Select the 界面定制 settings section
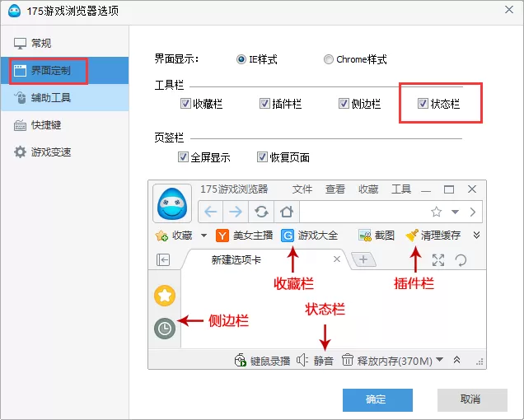Viewport: 524px width, 420px height. click(x=65, y=71)
